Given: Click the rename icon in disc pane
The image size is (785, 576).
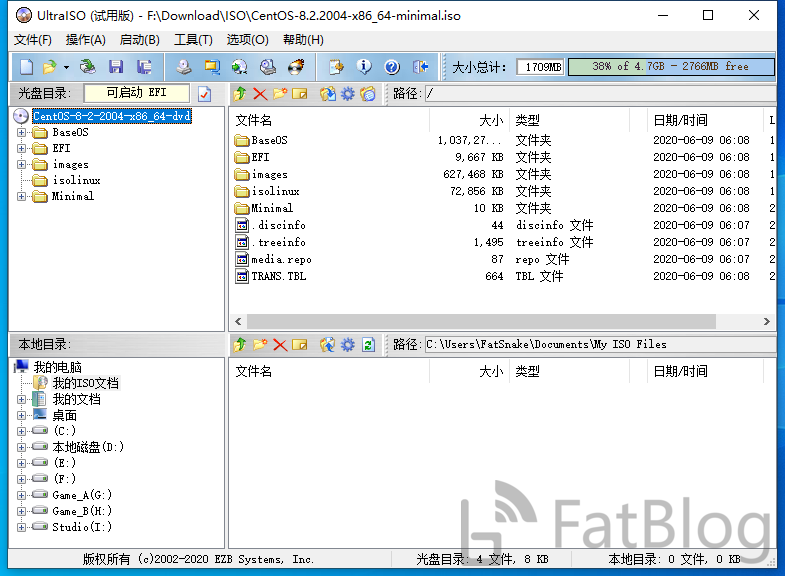Looking at the screenshot, I should coord(299,94).
